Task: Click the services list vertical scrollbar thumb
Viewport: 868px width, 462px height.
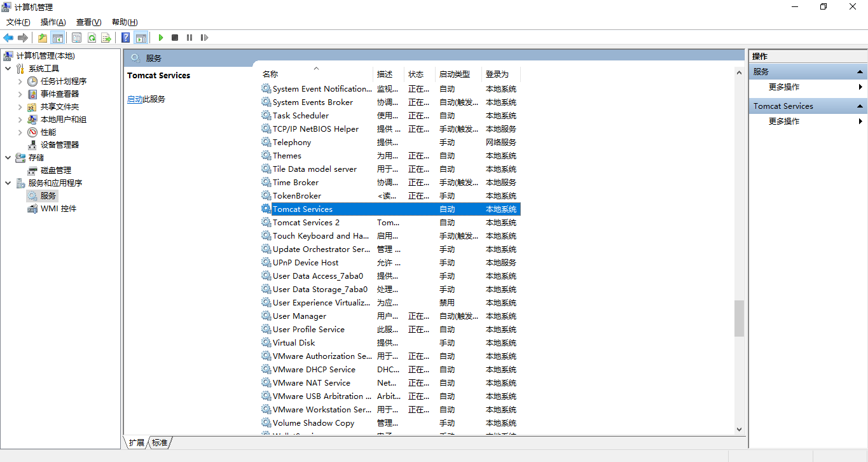Action: 739,318
